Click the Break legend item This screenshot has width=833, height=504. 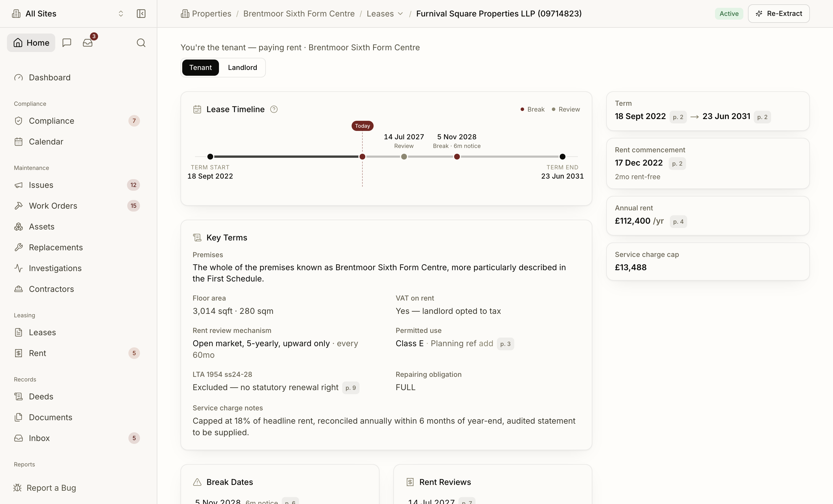tap(532, 109)
